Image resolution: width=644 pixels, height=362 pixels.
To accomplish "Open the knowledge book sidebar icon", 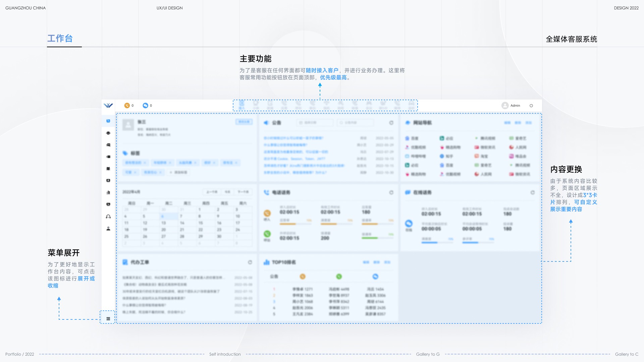I will pyautogui.click(x=108, y=169).
